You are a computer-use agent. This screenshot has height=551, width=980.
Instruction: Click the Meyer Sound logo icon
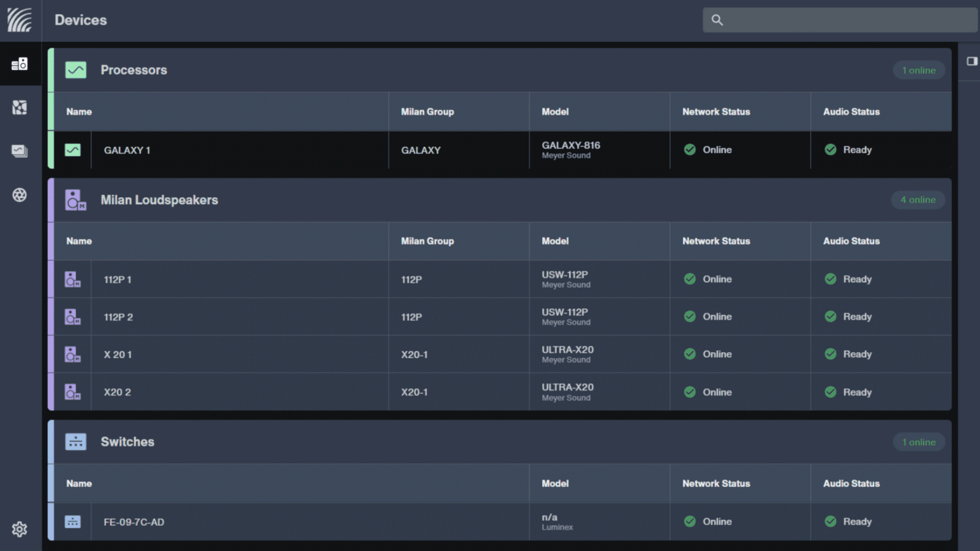20,20
